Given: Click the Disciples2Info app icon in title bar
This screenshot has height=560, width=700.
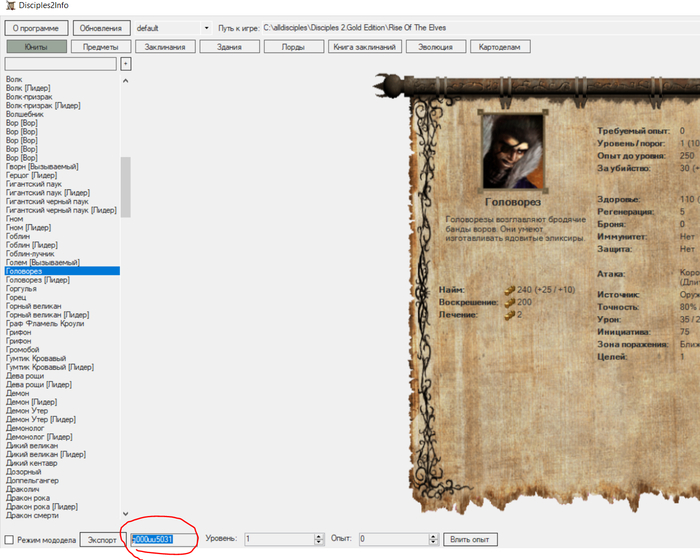Looking at the screenshot, I should pyautogui.click(x=9, y=7).
